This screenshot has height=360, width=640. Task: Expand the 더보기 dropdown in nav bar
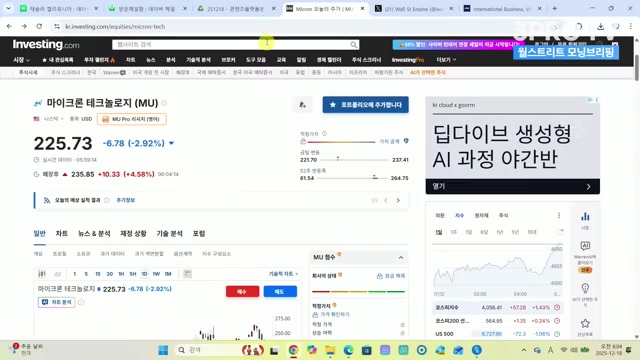pos(446,60)
